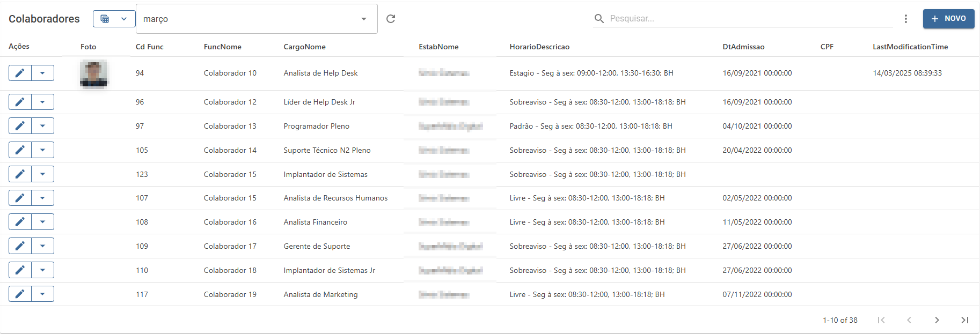Click admission date '20/04/2022 00:00:00'

pos(757,150)
